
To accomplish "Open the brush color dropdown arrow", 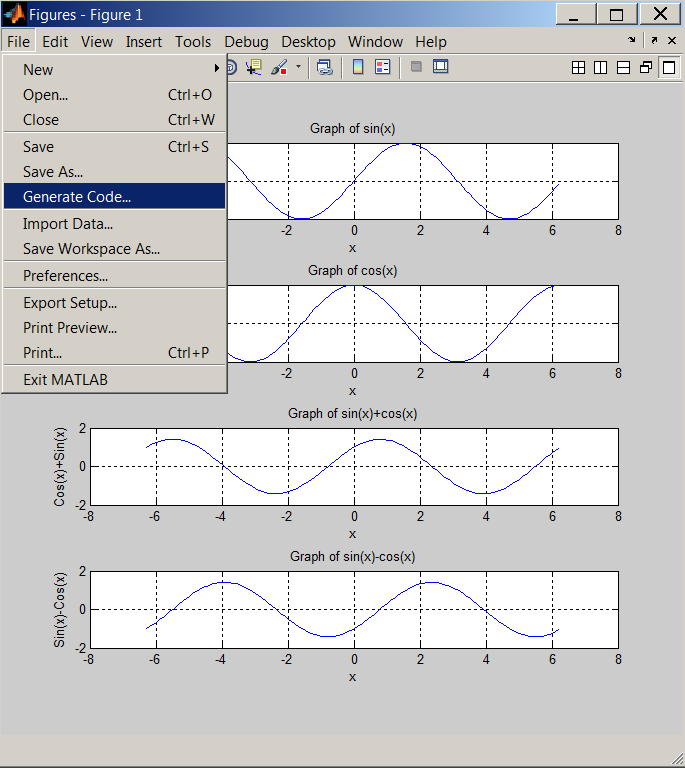I will click(297, 68).
